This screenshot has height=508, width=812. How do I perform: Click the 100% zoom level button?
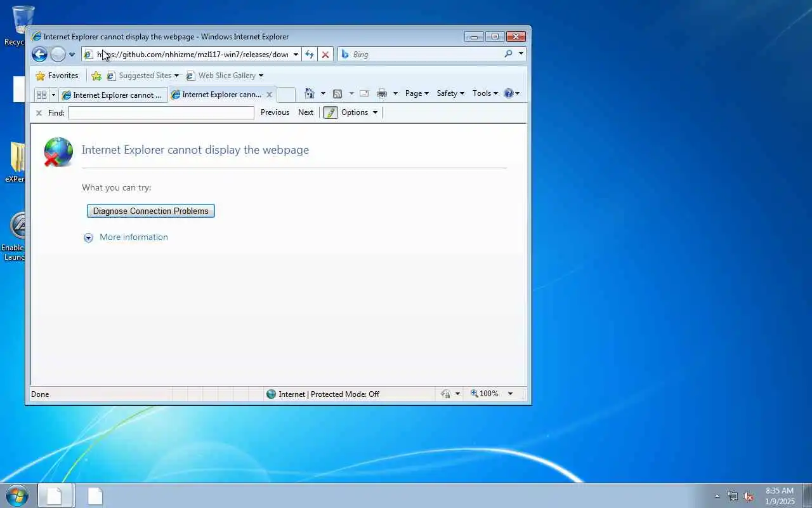[485, 394]
